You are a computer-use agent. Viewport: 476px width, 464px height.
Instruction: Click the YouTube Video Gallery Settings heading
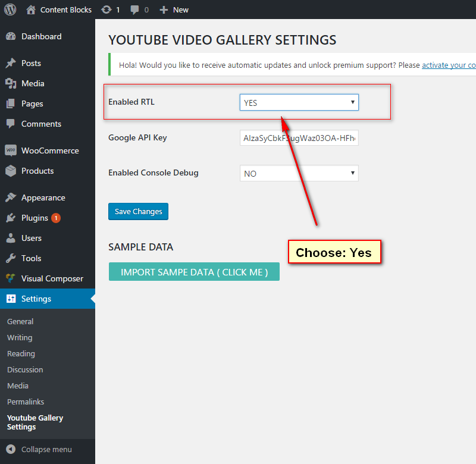(x=222, y=40)
